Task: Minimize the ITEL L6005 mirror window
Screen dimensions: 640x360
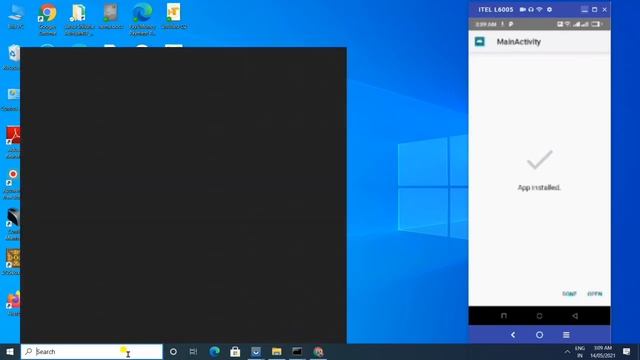Action: 584,9
